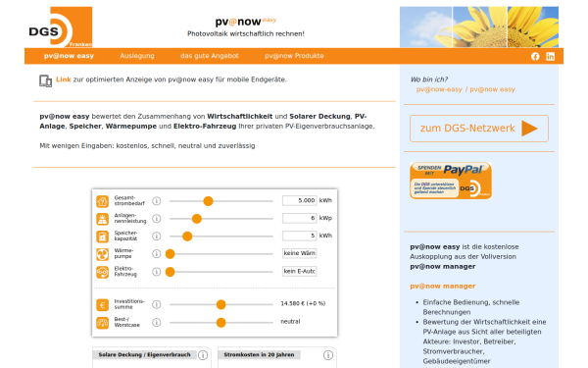
Task: Show info for Gesamtstrombedarf
Action: pyautogui.click(x=157, y=201)
